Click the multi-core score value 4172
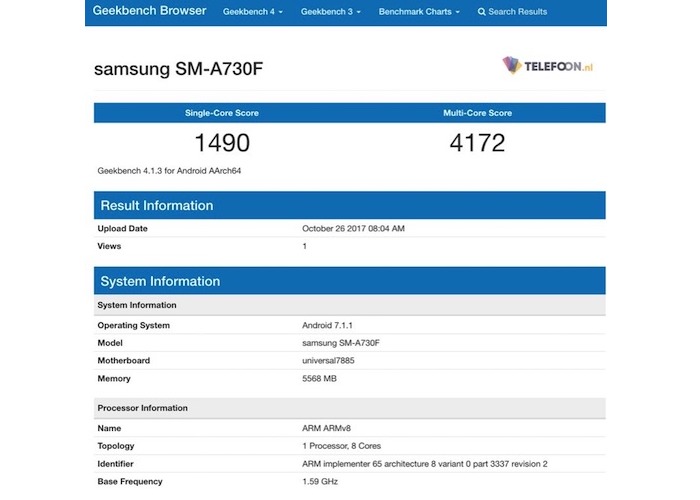Image resolution: width=700 pixels, height=500 pixels. click(x=477, y=143)
